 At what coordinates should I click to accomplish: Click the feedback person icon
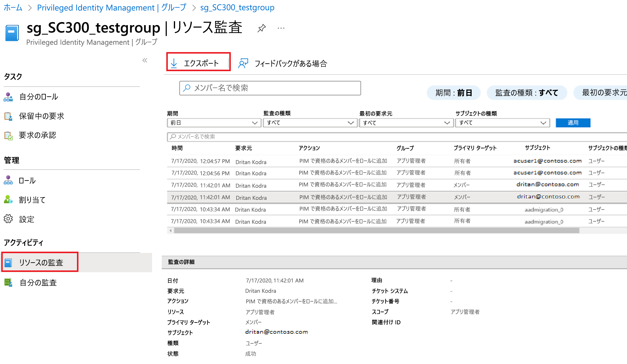[243, 63]
